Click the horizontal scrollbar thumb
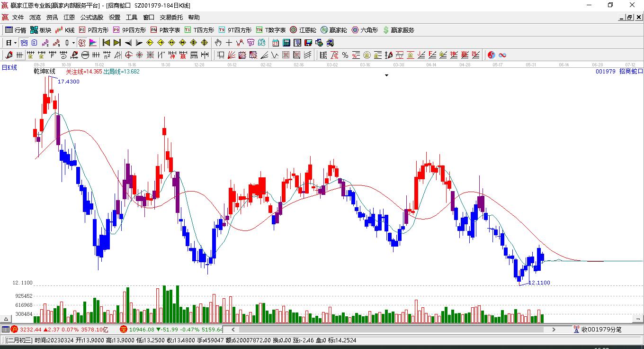 394,329
